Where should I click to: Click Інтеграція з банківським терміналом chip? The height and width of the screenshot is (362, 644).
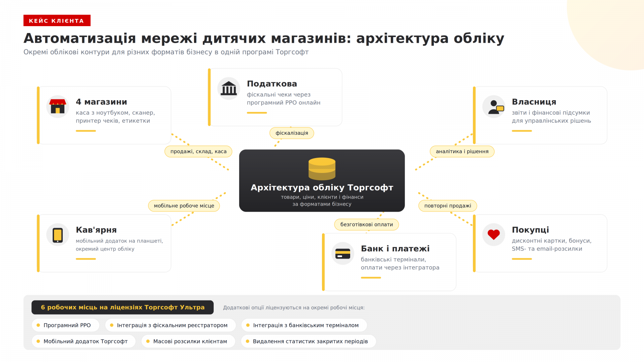[x=304, y=325]
